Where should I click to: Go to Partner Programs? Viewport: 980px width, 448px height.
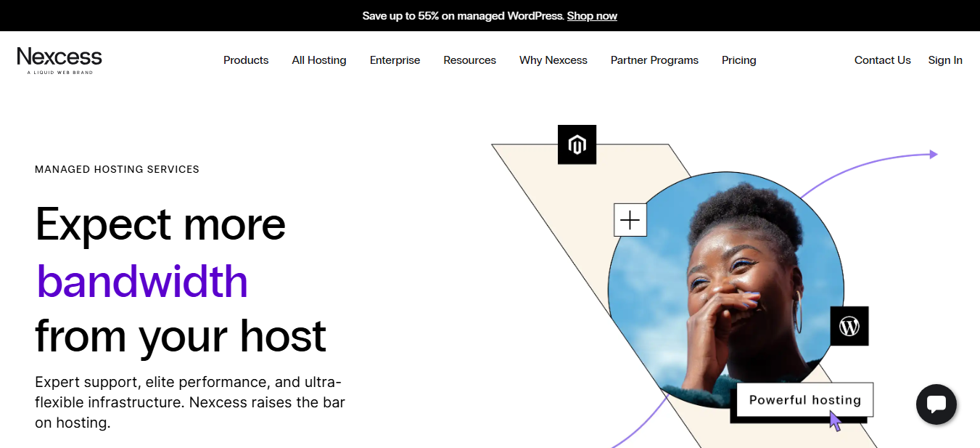pos(654,60)
